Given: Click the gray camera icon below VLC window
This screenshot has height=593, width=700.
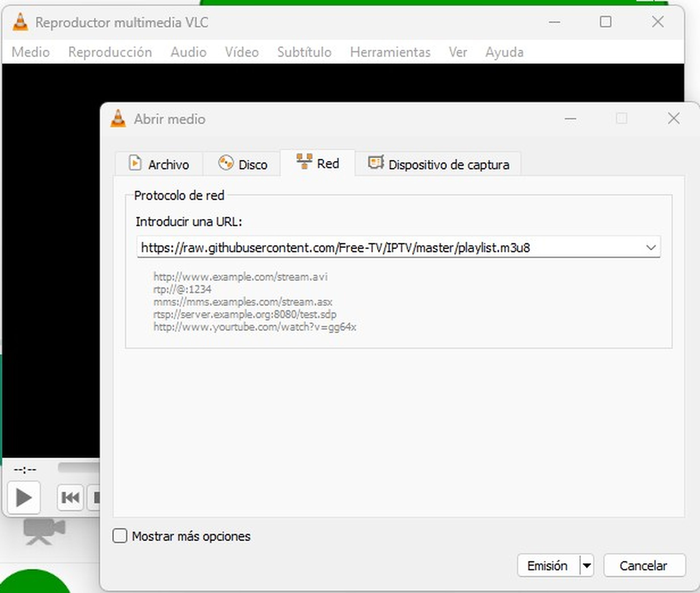Looking at the screenshot, I should pos(44,531).
